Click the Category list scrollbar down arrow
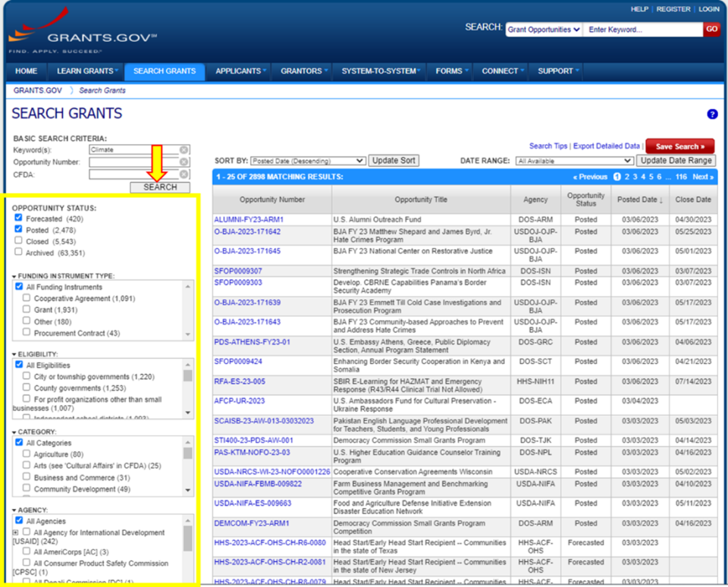The width and height of the screenshot is (728, 587). click(x=187, y=490)
